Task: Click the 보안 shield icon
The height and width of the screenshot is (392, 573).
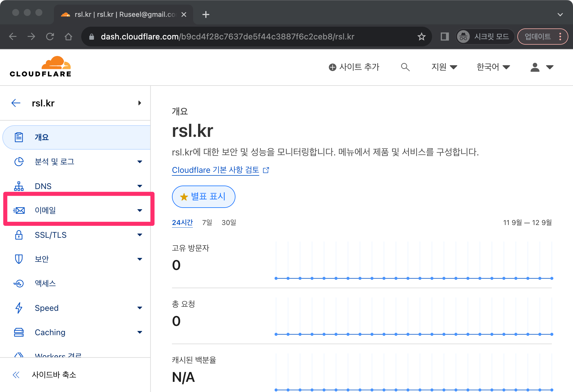Action: 19,259
